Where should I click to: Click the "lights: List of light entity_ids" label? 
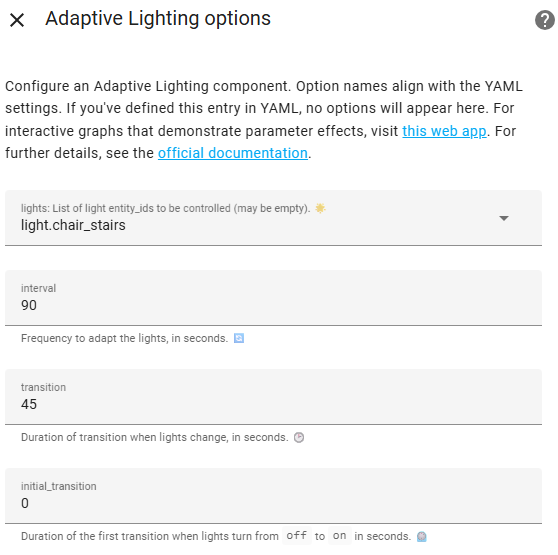pos(165,208)
